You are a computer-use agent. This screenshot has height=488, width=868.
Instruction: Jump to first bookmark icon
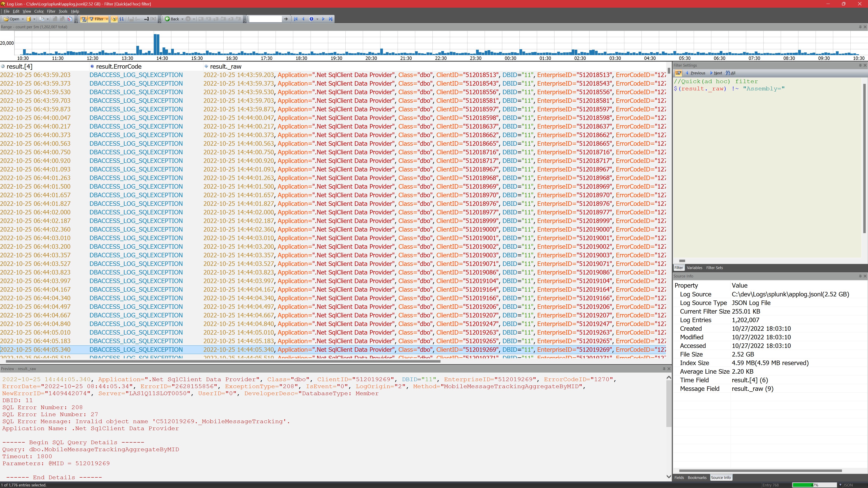[296, 19]
